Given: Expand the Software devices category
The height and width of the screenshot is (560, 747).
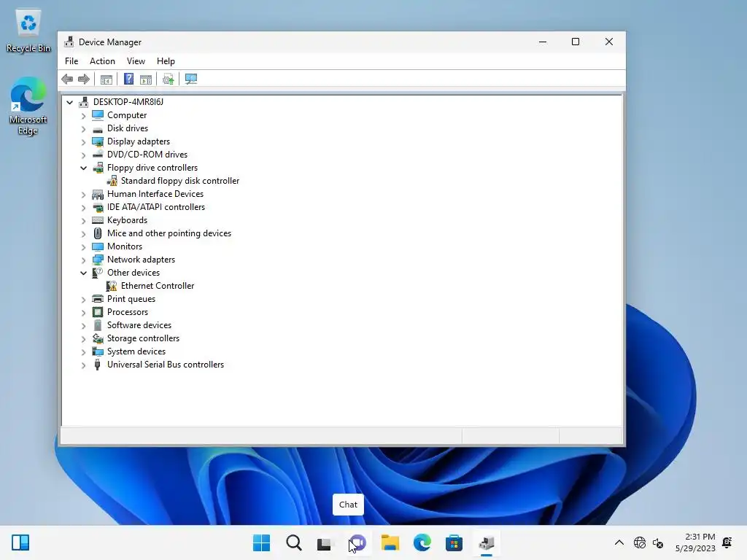Looking at the screenshot, I should point(83,326).
